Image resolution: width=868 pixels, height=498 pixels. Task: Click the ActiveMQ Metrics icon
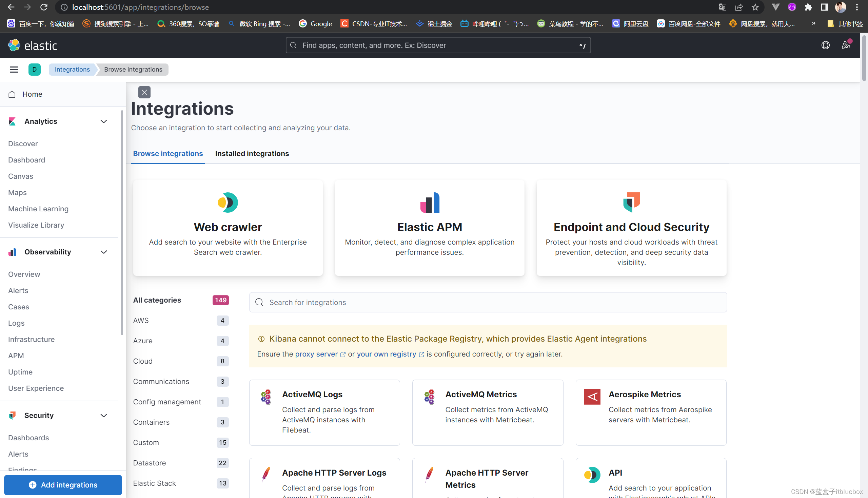point(429,397)
